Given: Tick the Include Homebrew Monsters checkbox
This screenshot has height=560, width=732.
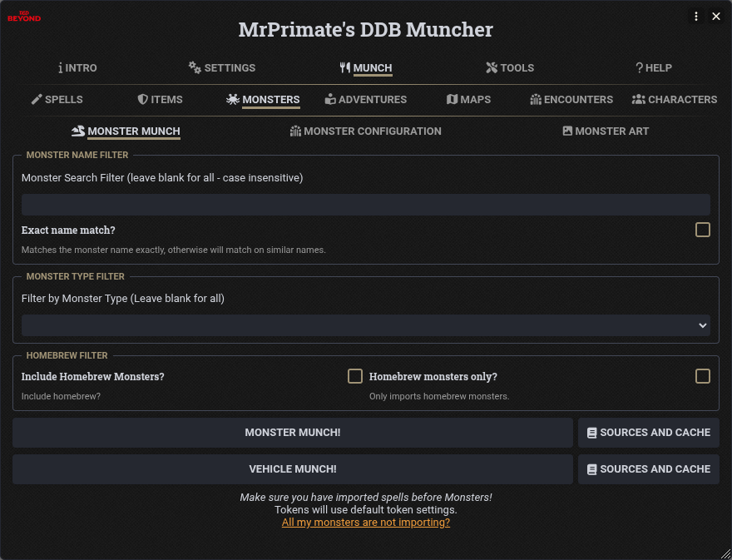Looking at the screenshot, I should point(355,376).
